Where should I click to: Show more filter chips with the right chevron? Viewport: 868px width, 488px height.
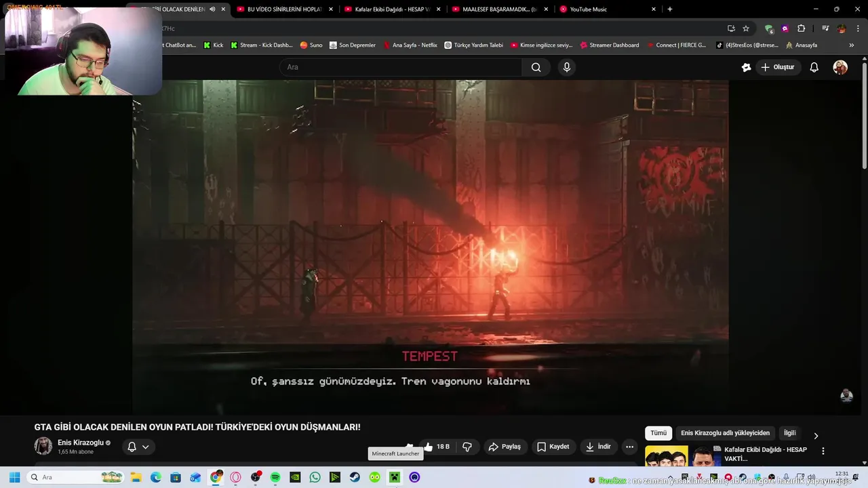[x=816, y=436]
